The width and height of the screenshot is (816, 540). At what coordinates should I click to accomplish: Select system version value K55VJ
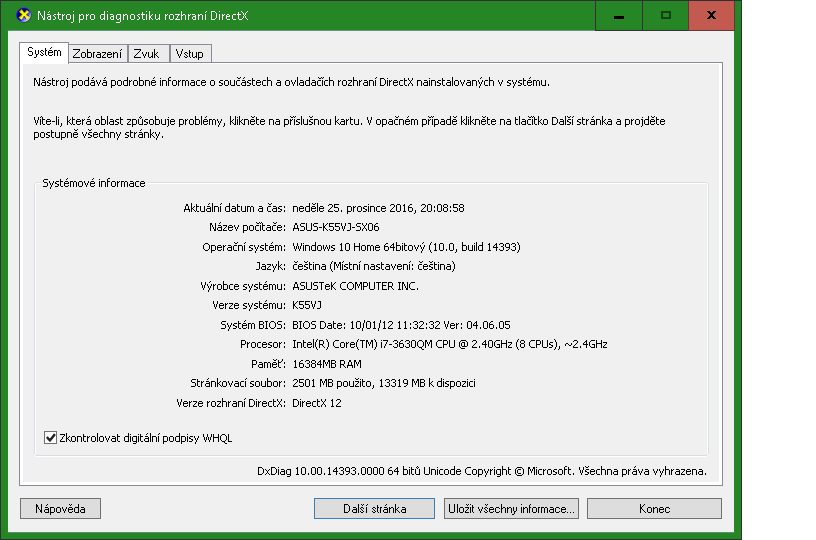pyautogui.click(x=307, y=305)
